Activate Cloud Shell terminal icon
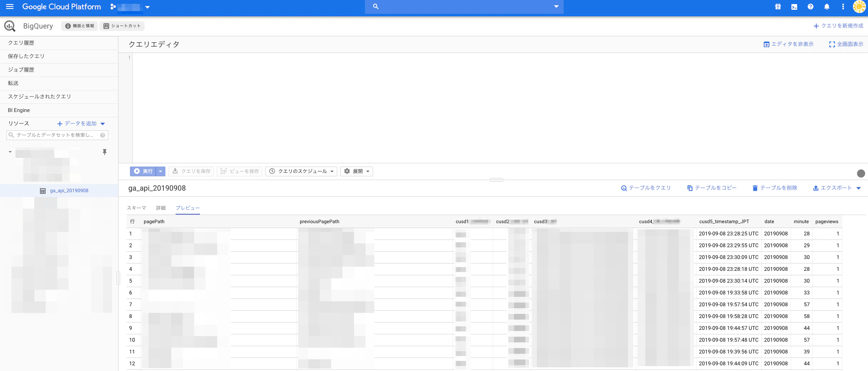Screen dimensions: 868x371 point(794,7)
